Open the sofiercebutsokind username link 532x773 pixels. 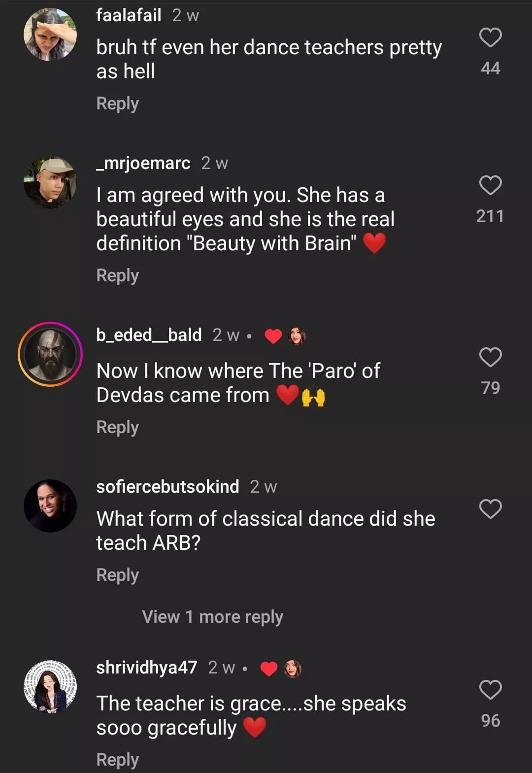click(167, 486)
